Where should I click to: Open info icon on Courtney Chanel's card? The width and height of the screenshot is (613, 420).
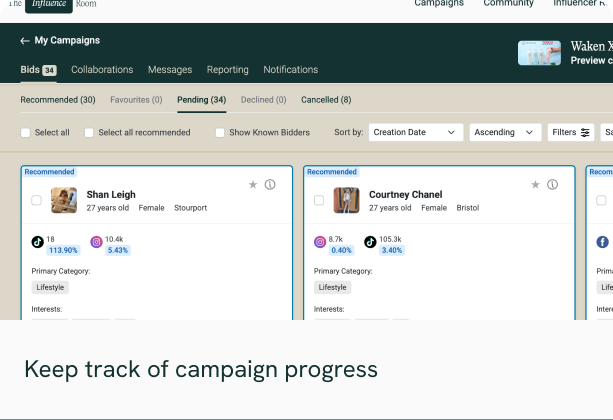(x=552, y=185)
